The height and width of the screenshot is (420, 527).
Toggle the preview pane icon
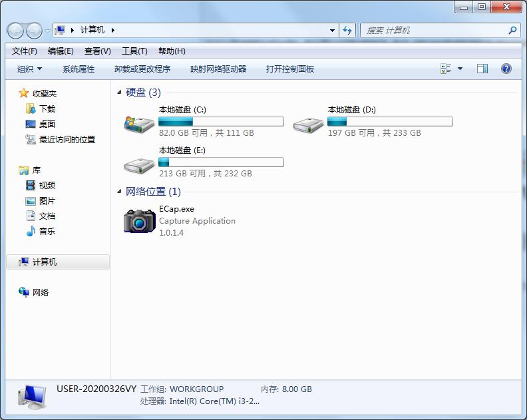pyautogui.click(x=482, y=69)
